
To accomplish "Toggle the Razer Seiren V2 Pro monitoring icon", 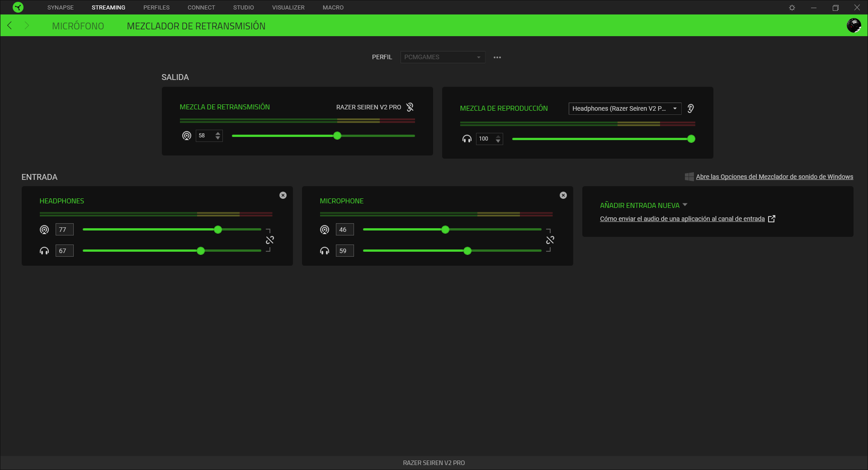I will pos(410,107).
